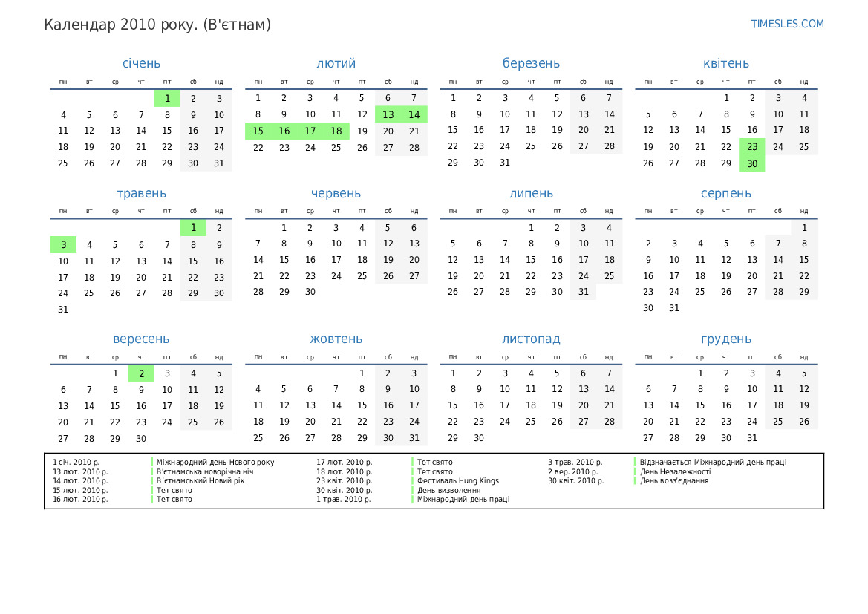Click legend date '2 вер. 2010 р.'
The image size is (868, 614).
[x=573, y=472]
